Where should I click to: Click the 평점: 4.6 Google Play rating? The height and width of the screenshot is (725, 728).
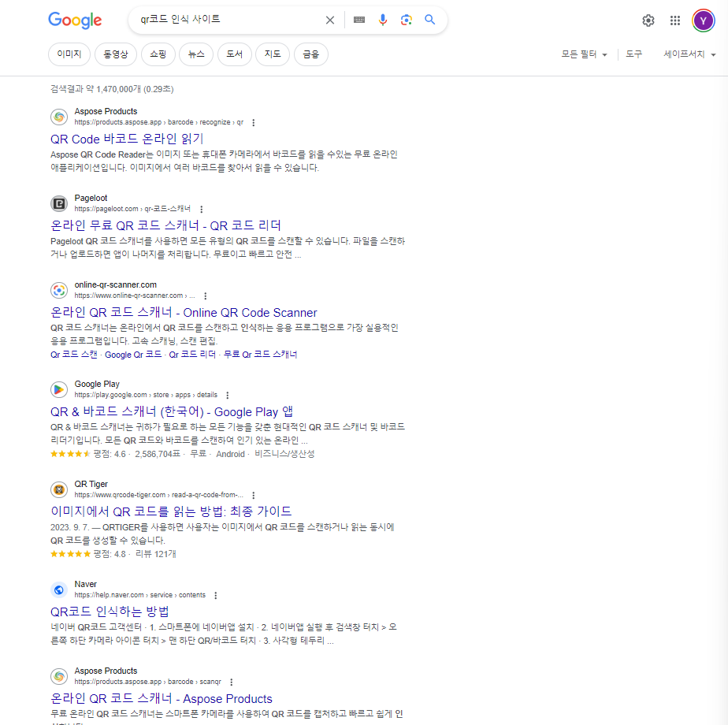tap(110, 454)
